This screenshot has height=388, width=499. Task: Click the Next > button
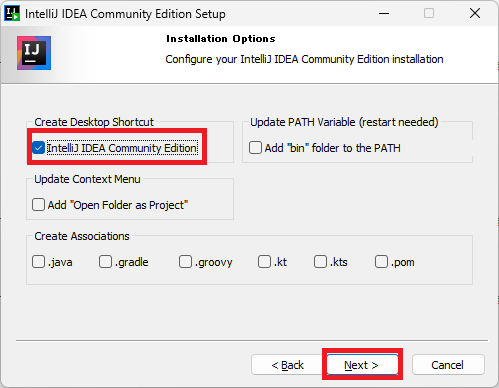(x=362, y=365)
